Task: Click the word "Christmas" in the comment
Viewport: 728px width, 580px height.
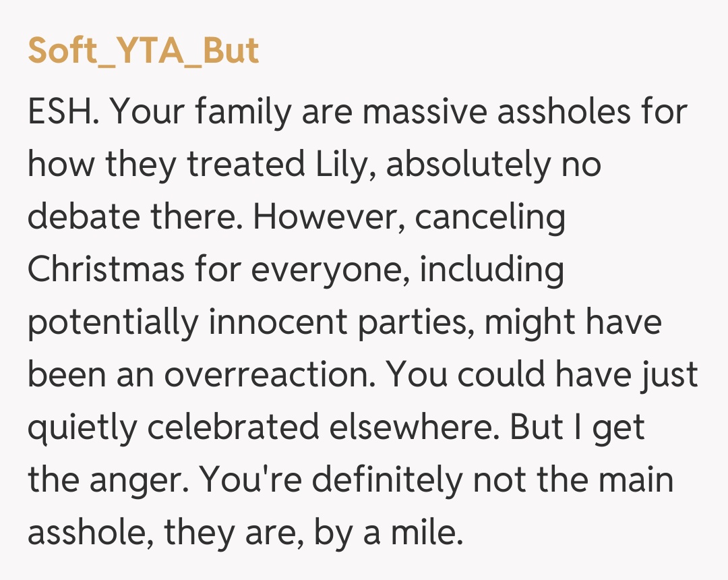Action: pyautogui.click(x=106, y=270)
